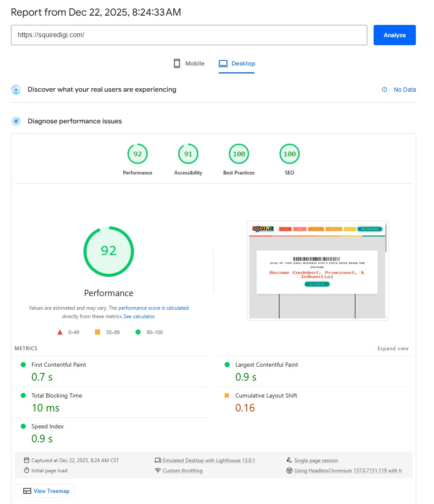
Task: Follow the performance score is calculated link
Action: click(153, 308)
